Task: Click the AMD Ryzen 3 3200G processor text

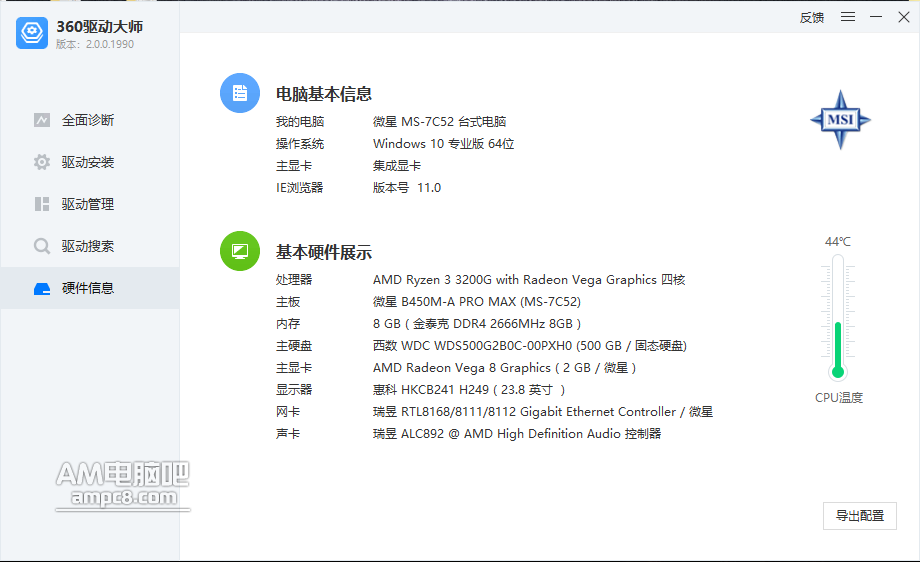Action: [x=529, y=280]
